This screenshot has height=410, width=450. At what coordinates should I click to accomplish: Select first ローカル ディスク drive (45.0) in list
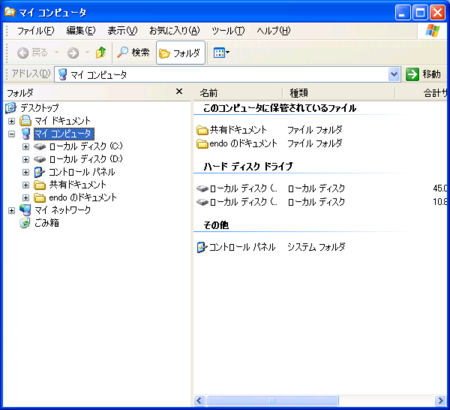click(x=237, y=189)
